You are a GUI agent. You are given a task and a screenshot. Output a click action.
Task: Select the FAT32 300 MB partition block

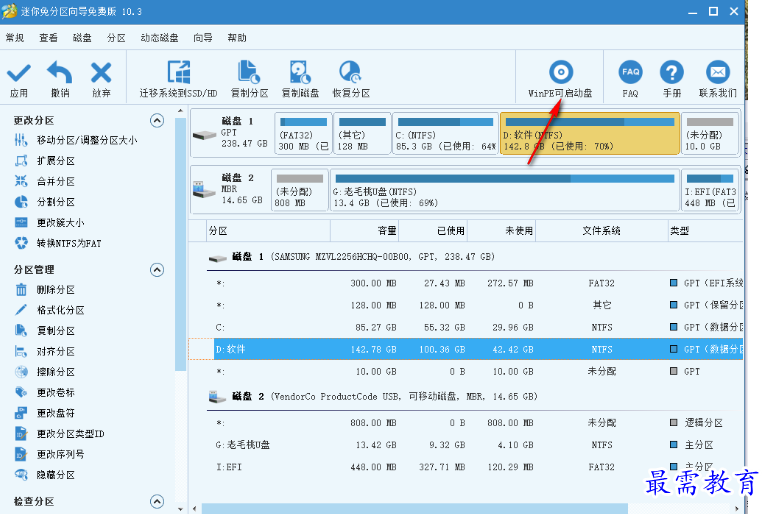(303, 134)
